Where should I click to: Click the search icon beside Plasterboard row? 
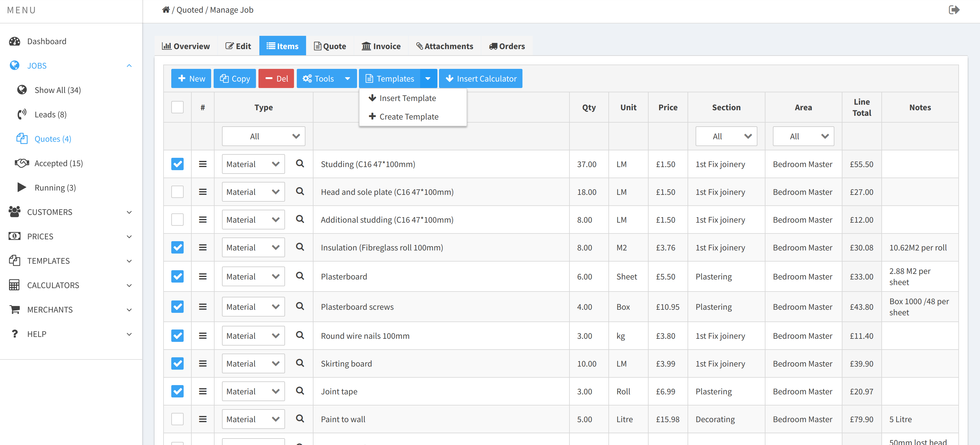300,276
